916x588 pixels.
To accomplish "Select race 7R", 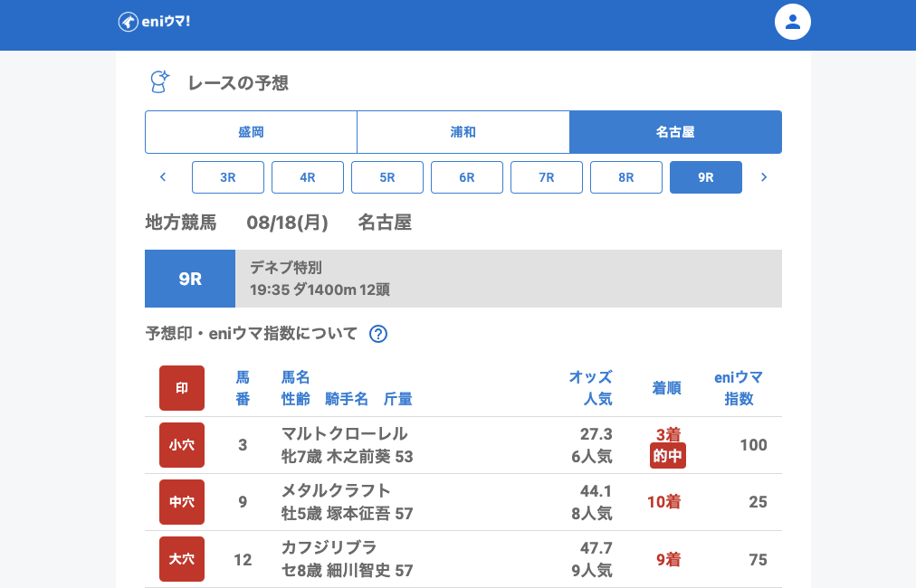I will [547, 177].
